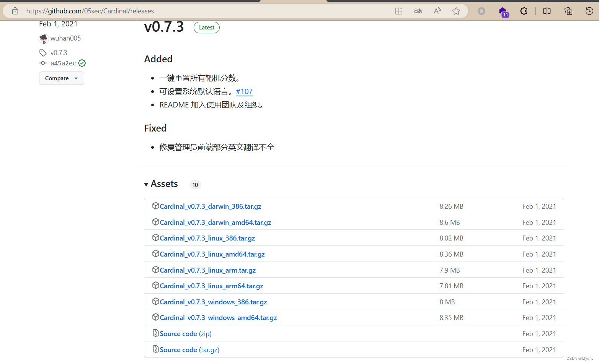Click the translate page icon
Screen dimensions: 599x364
point(418,11)
